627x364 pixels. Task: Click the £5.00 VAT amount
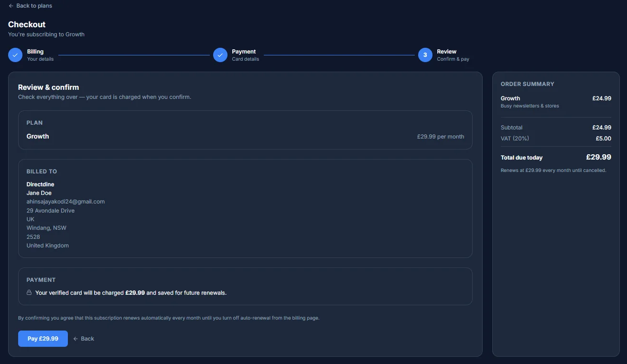point(604,139)
